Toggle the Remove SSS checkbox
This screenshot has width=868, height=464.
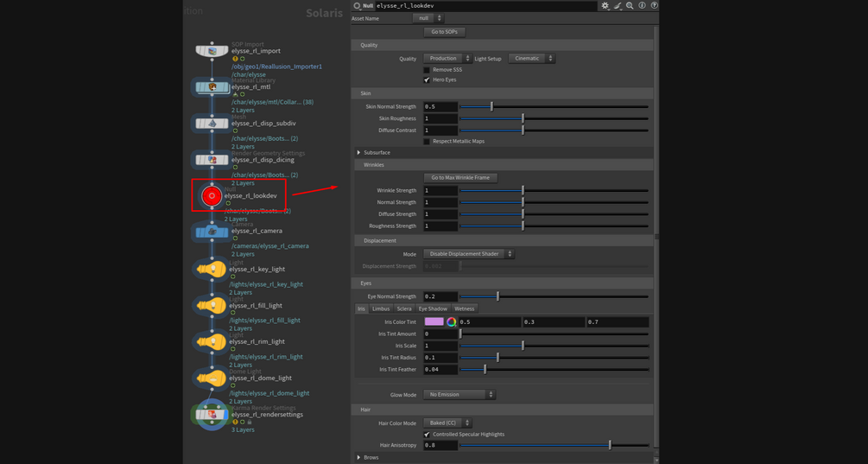click(427, 70)
